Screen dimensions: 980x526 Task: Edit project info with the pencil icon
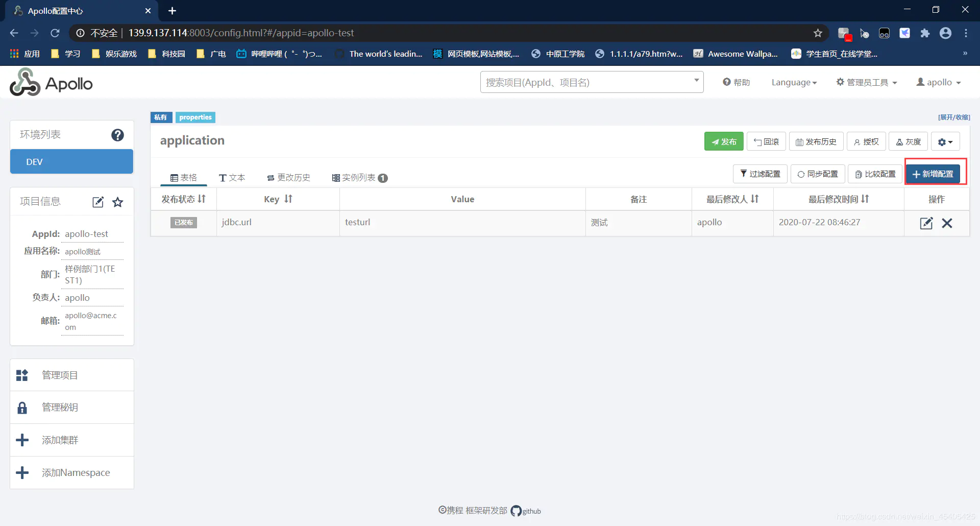click(x=98, y=202)
